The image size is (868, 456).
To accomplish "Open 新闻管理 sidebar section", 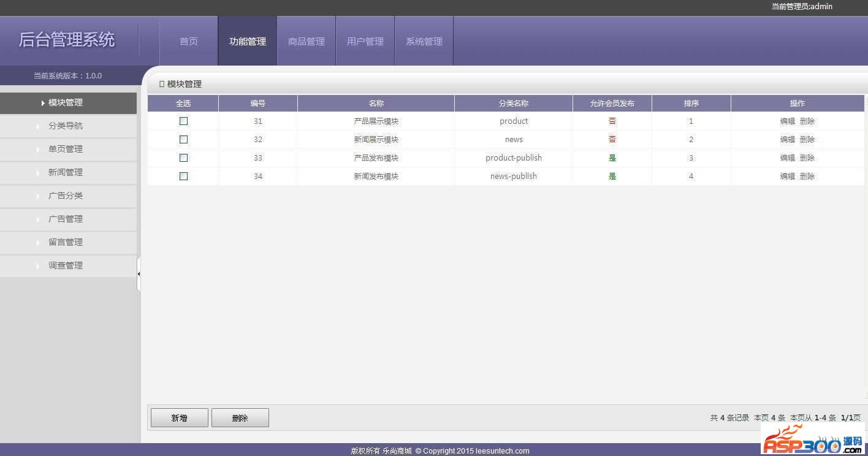I will click(x=66, y=172).
